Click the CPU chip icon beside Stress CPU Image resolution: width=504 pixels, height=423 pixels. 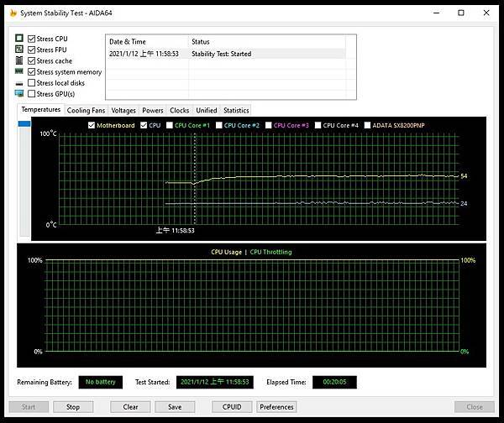19,39
